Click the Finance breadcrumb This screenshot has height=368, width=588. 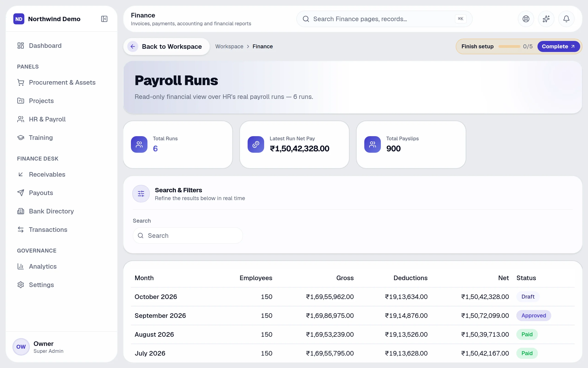point(262,46)
